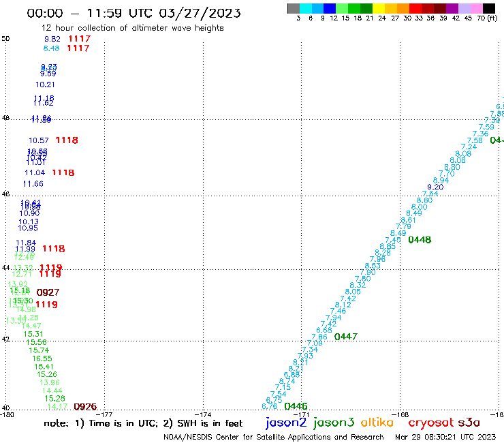Click the note about UTC and SWH feet
This screenshot has width=504, height=443.
tap(143, 423)
